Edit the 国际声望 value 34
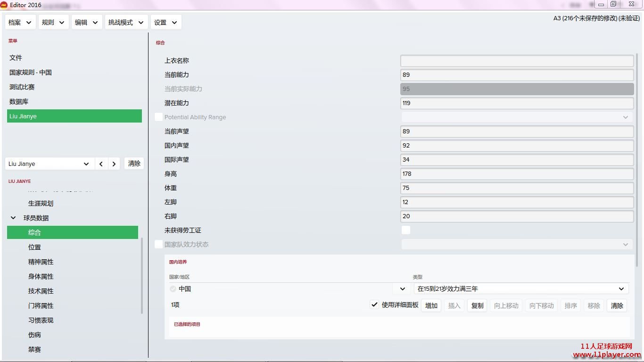The height and width of the screenshot is (362, 644). [517, 159]
